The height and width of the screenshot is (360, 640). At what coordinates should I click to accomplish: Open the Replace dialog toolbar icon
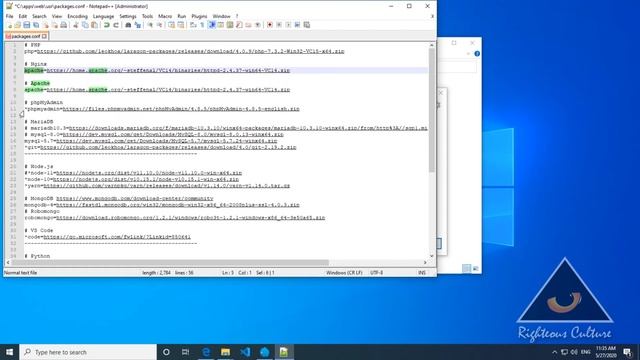(138, 25)
